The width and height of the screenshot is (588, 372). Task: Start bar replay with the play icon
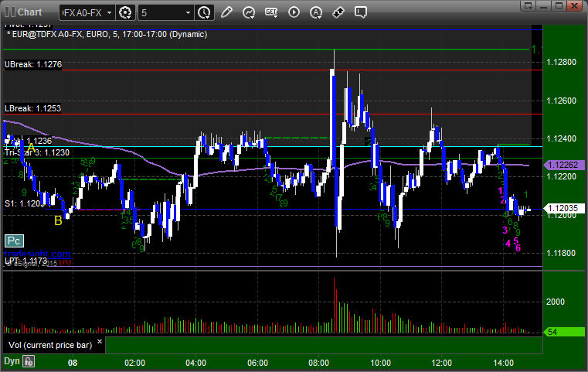(x=294, y=12)
